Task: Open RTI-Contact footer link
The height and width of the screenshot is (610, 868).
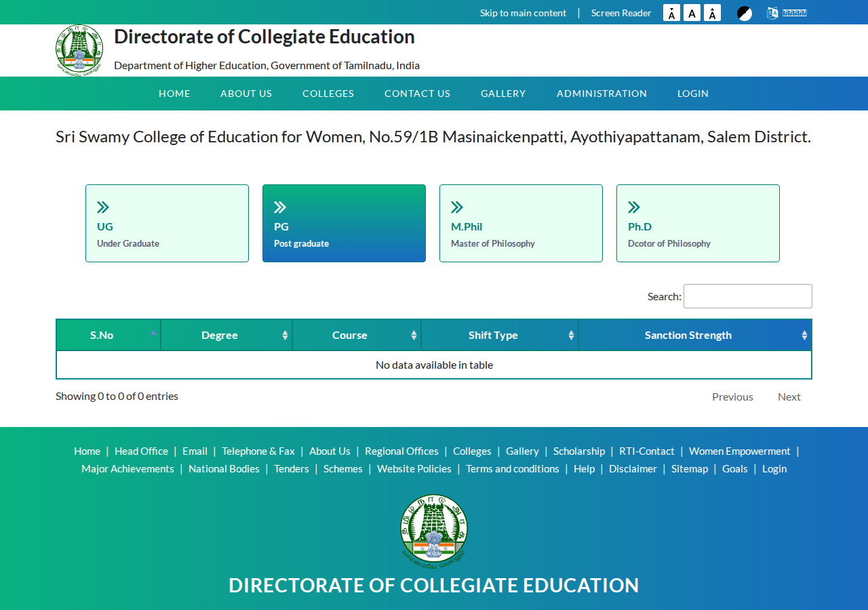Action: (x=647, y=451)
